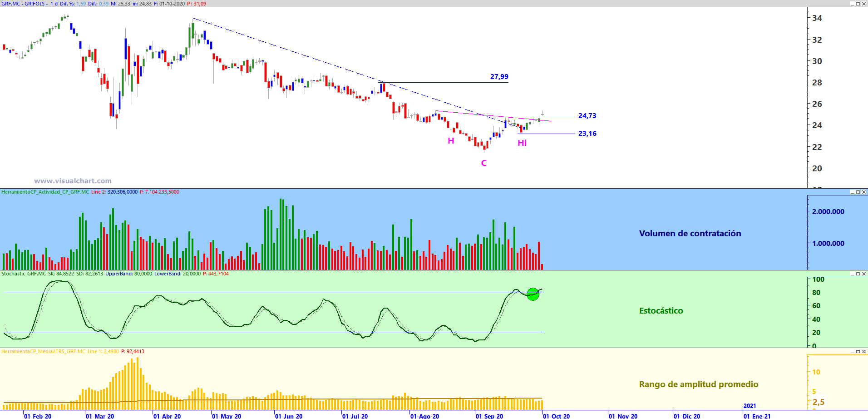This screenshot has height=419, width=868.
Task: Click the HerramientaCP_MediaATR5_GRF.MC indicator header
Action: [43, 351]
